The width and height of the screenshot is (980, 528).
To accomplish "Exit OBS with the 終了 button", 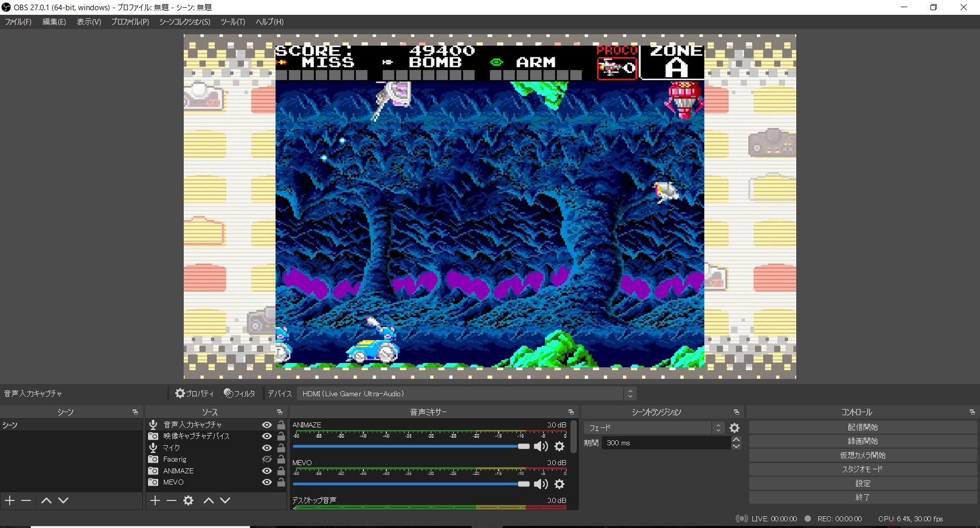I will pos(863,497).
